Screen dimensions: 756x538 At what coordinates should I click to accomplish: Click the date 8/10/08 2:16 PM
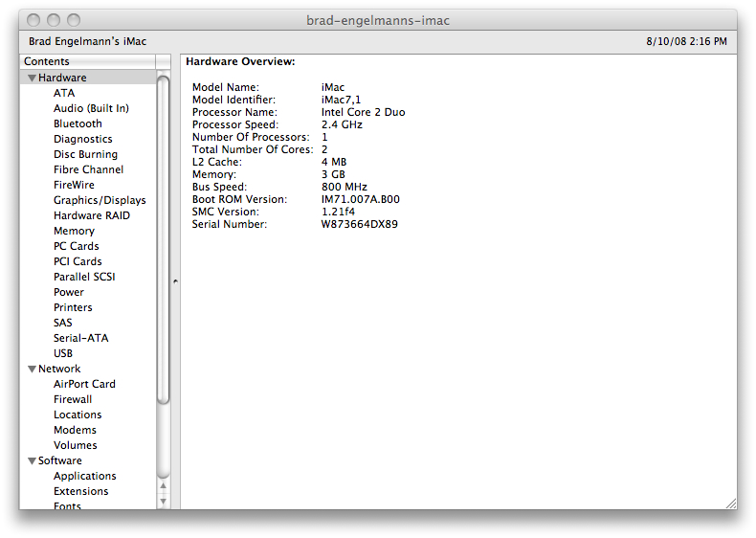pos(686,41)
